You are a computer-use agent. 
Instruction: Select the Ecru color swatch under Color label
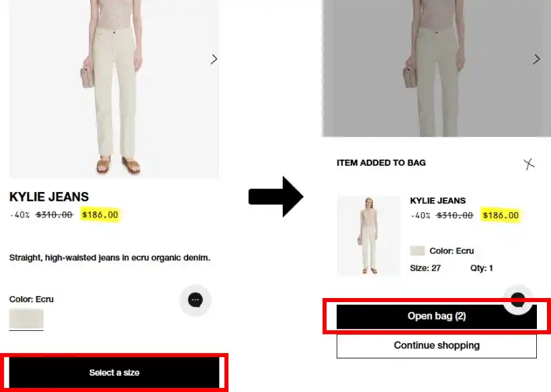26,319
